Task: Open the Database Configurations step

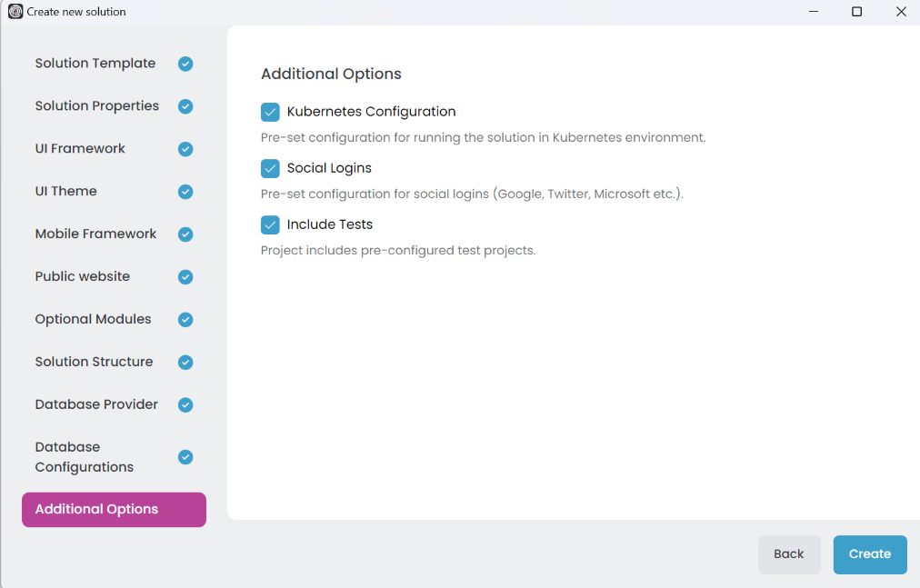Action: (85, 457)
